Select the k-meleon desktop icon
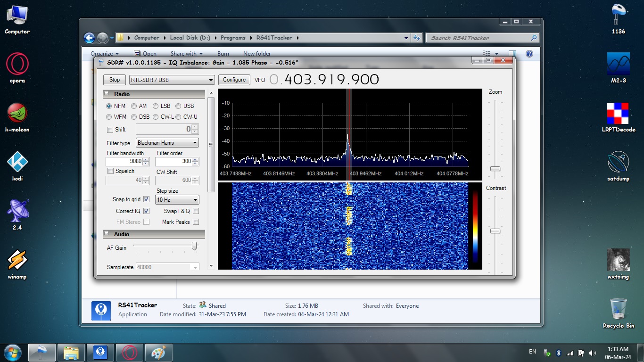644x362 pixels. [17, 117]
